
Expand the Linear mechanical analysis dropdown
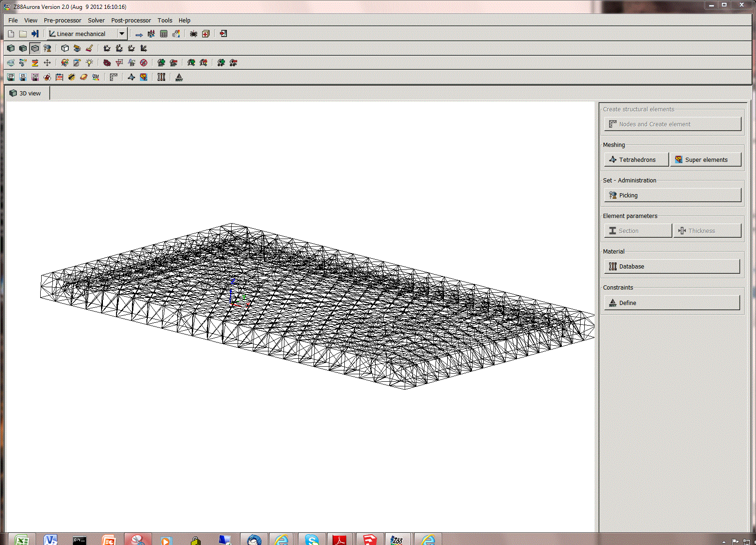click(x=122, y=34)
